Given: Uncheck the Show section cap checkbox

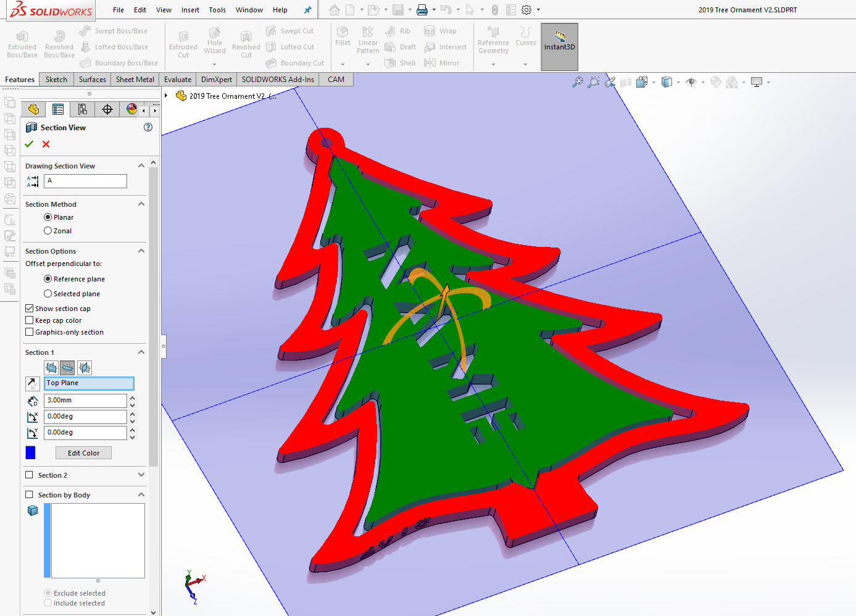Looking at the screenshot, I should click(x=29, y=309).
